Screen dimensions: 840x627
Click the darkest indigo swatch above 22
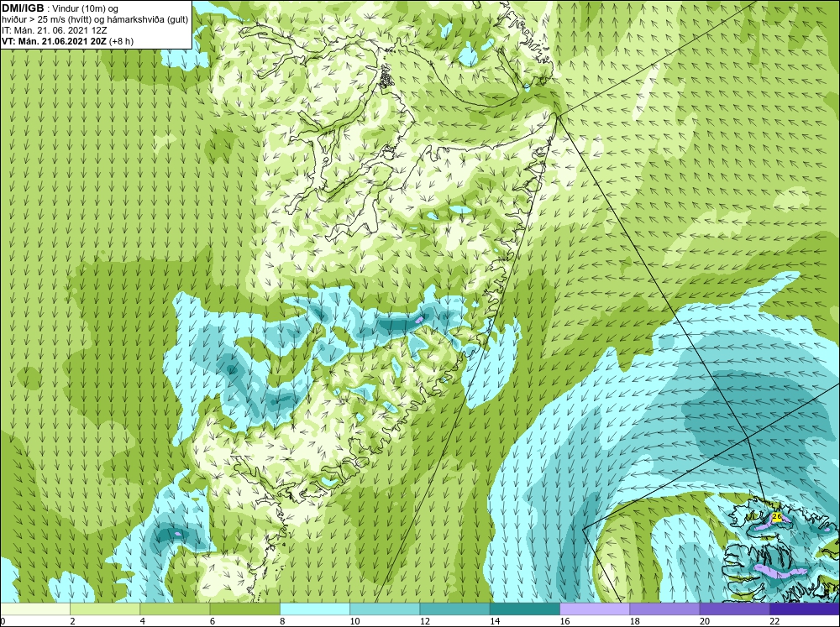tap(805, 609)
